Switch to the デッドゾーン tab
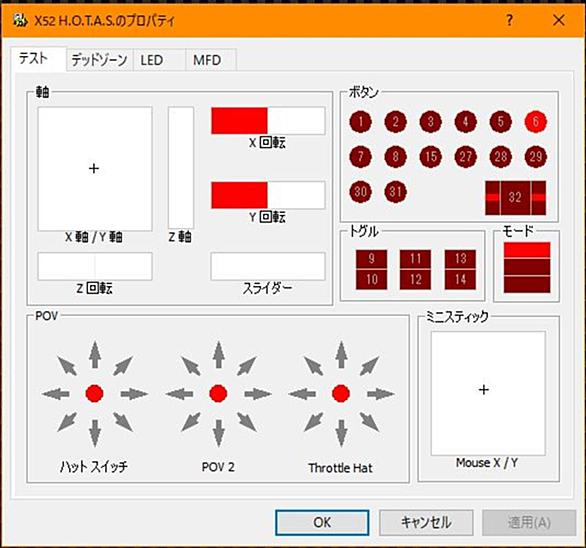The width and height of the screenshot is (586, 548). coord(99,60)
